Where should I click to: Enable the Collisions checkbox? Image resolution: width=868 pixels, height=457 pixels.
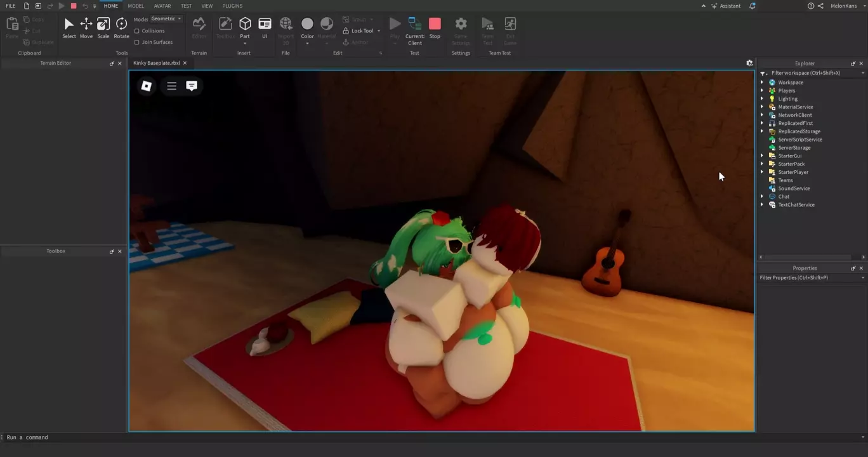pos(137,31)
